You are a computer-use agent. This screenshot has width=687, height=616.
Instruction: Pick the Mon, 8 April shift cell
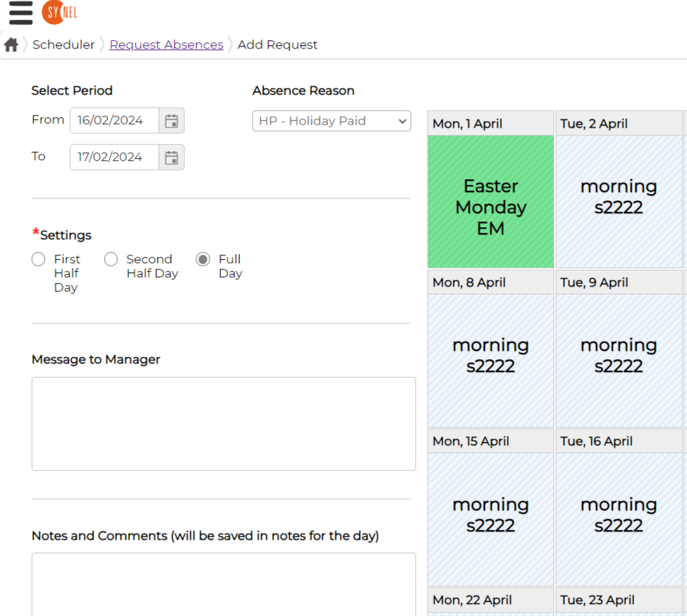(x=491, y=361)
